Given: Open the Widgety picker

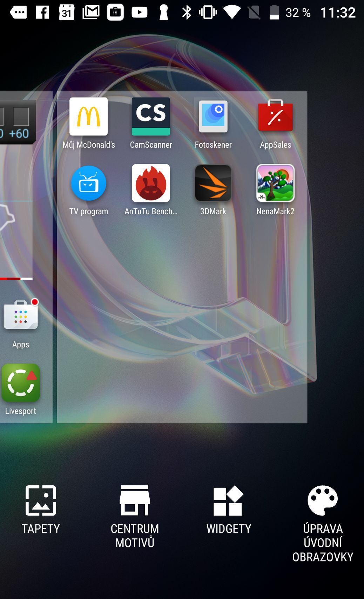Looking at the screenshot, I should (228, 508).
